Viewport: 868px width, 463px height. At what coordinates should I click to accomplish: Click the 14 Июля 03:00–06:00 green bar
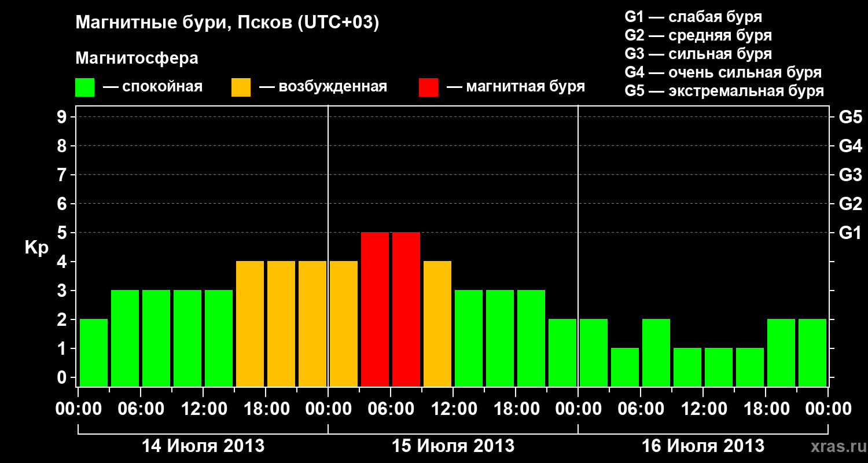click(x=125, y=338)
